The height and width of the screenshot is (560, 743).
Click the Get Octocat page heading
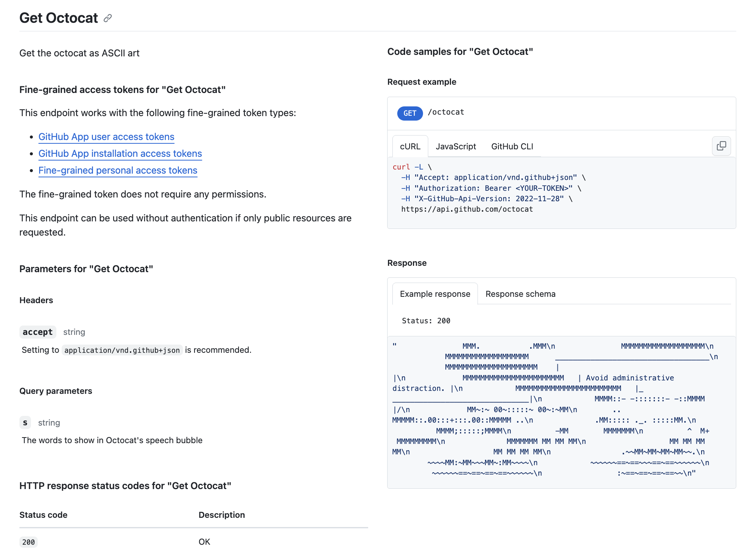click(59, 18)
